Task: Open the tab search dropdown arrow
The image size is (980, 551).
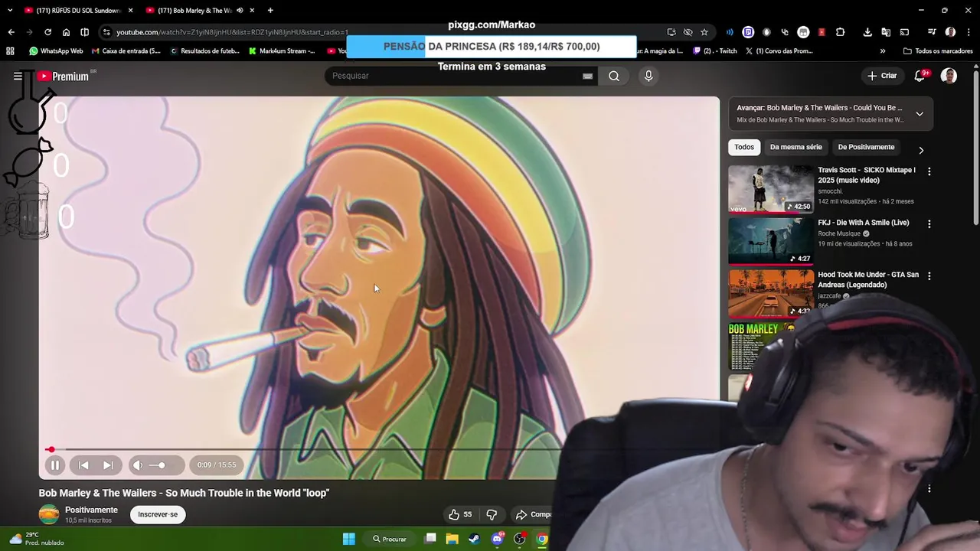Action: point(10,10)
